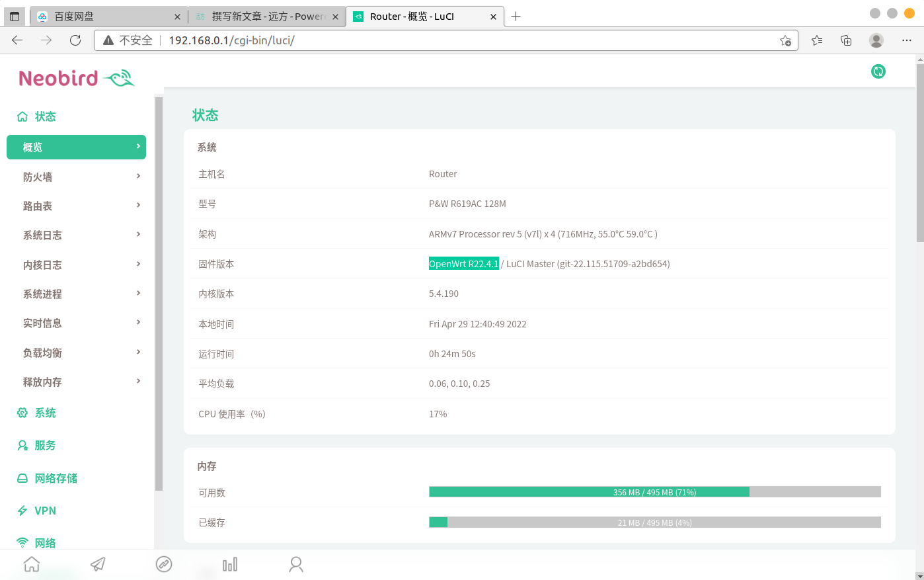Viewport: 924px width, 580px height.
Task: Tap the bottom bar paper plane icon
Action: [98, 564]
